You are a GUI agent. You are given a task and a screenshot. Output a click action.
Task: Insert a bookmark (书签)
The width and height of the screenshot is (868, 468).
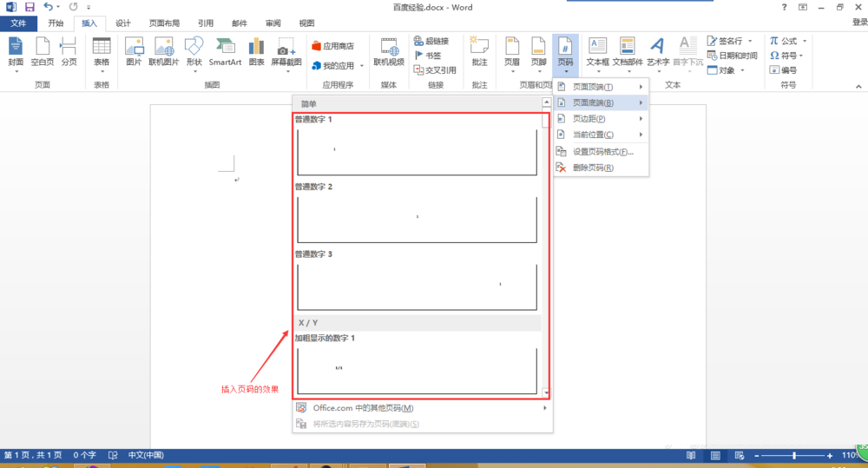pos(428,56)
